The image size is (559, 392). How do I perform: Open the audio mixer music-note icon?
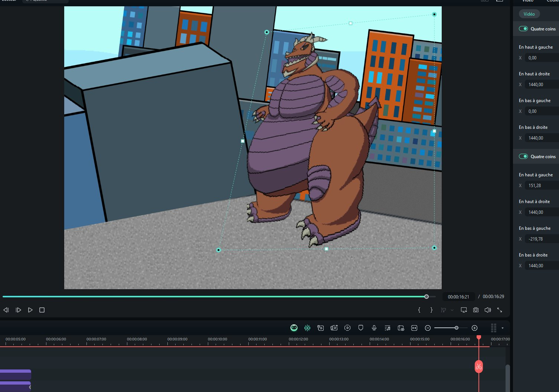point(388,328)
